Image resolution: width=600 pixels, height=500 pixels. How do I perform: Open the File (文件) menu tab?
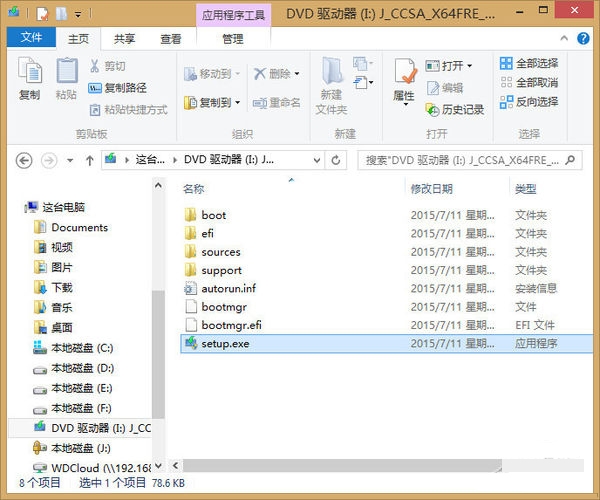coord(31,37)
